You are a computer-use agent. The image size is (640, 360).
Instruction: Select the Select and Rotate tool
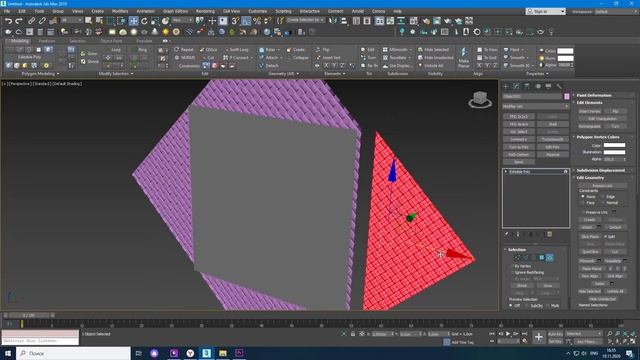(x=144, y=21)
